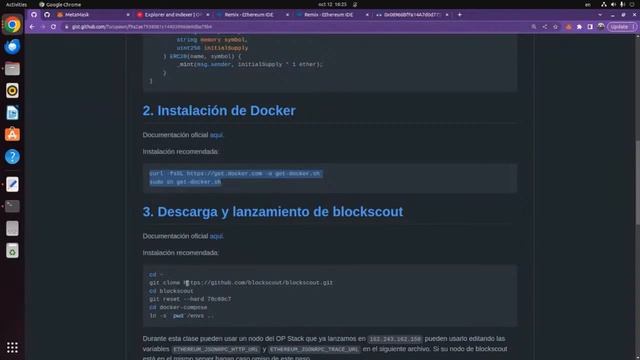Close the first Remix - Ethereum IDE tab
The width and height of the screenshot is (640, 360).
pos(287,15)
